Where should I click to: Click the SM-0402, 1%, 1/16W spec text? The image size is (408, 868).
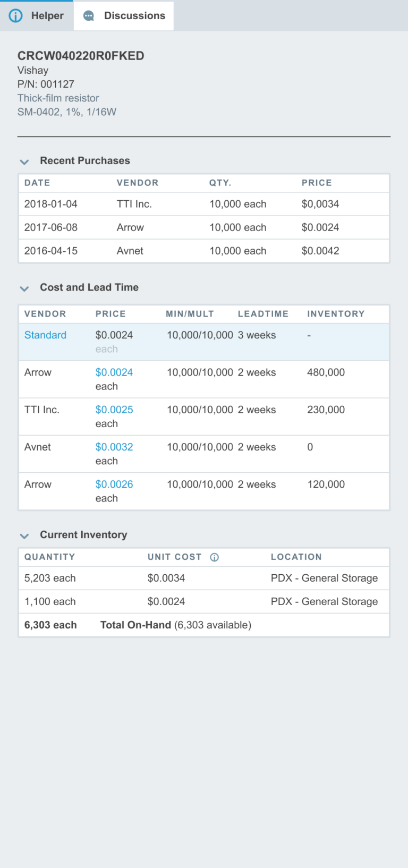click(x=67, y=112)
